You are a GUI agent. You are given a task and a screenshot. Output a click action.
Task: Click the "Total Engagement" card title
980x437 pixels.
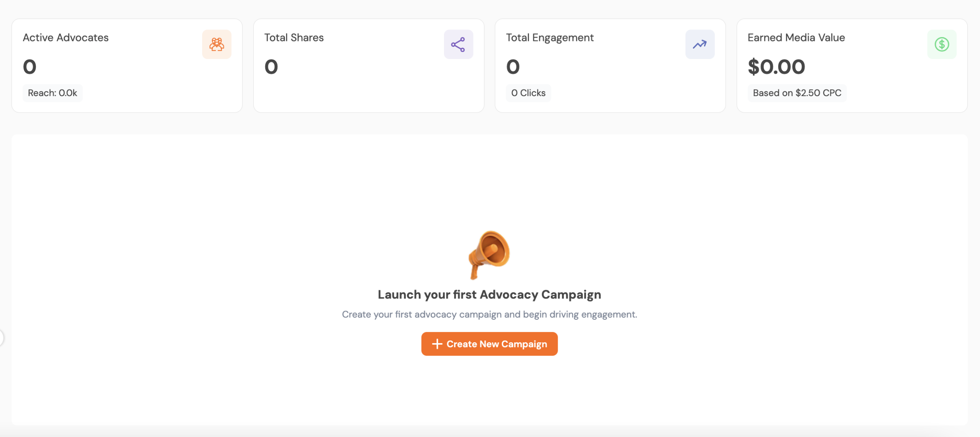[x=550, y=38]
